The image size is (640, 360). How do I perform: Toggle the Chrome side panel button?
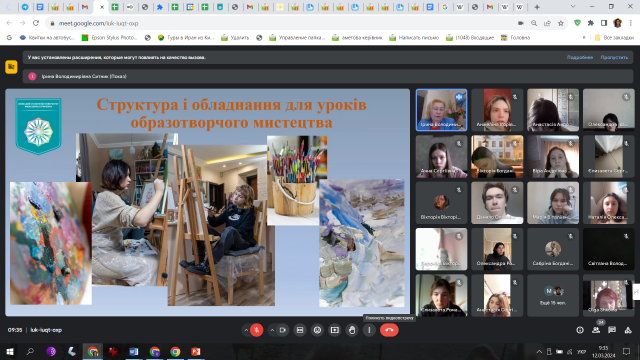[x=604, y=23]
